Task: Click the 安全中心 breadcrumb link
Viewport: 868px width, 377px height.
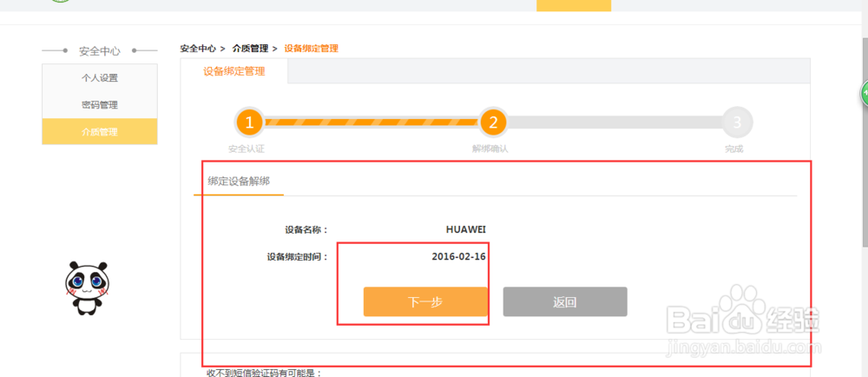Action: coord(198,49)
